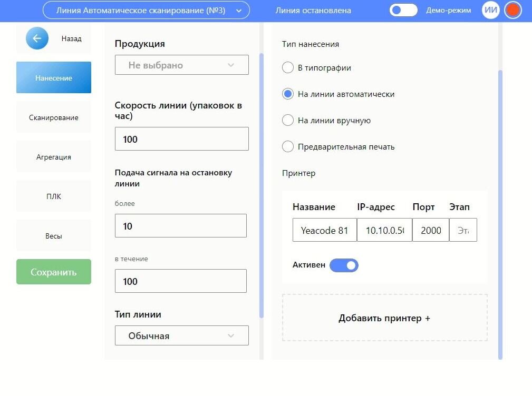Click the left panel vertical scrollbar

point(261,186)
